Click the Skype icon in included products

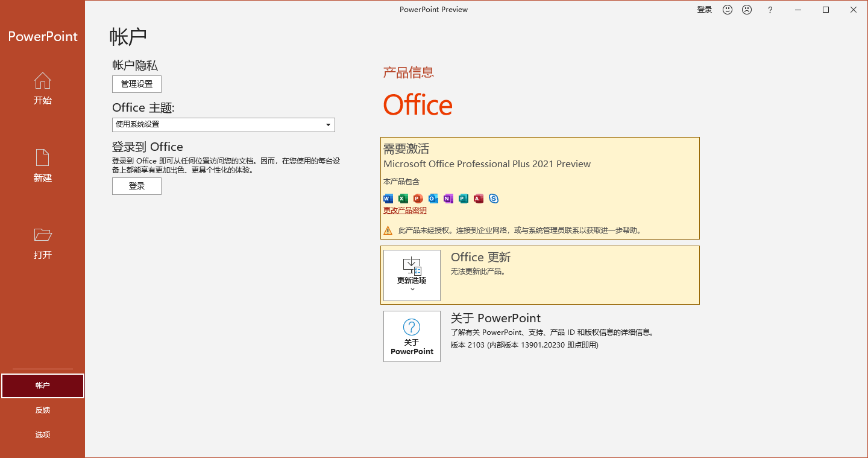click(494, 199)
